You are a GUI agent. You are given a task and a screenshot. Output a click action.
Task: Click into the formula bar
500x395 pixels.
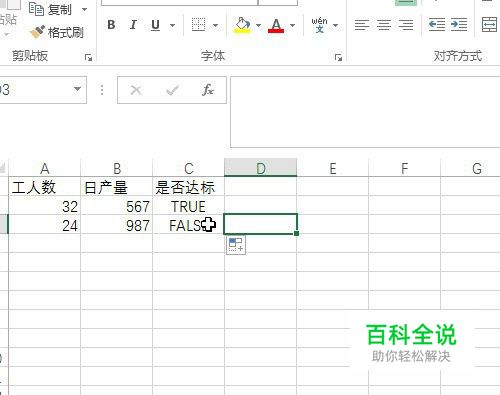(x=365, y=112)
